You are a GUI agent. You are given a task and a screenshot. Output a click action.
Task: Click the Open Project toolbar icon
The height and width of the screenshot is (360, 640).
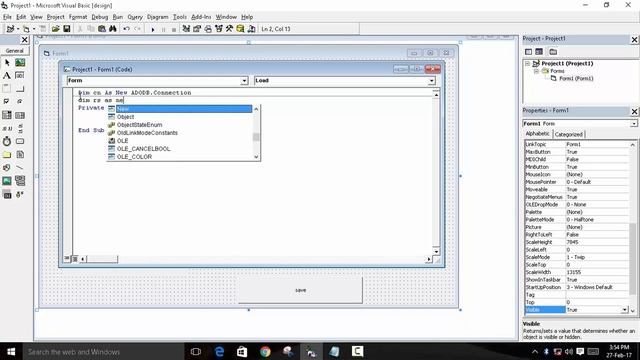(x=56, y=29)
